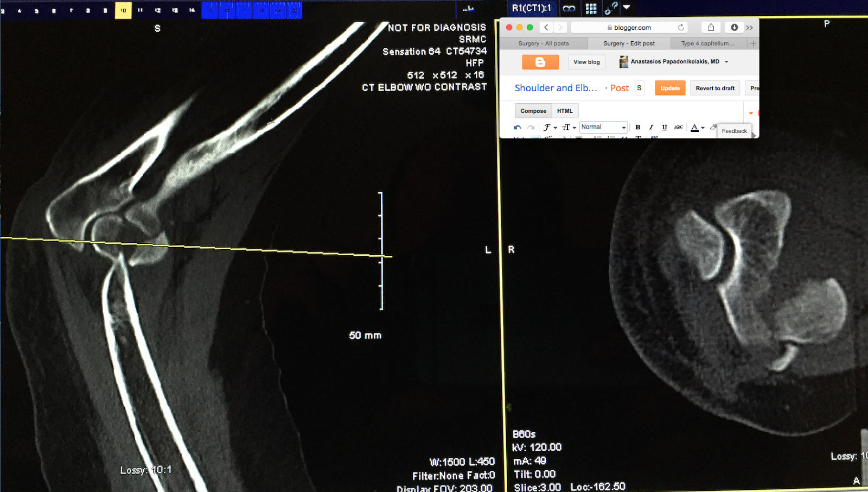
Task: Click the Remove formatting eraser icon
Action: coord(713,127)
